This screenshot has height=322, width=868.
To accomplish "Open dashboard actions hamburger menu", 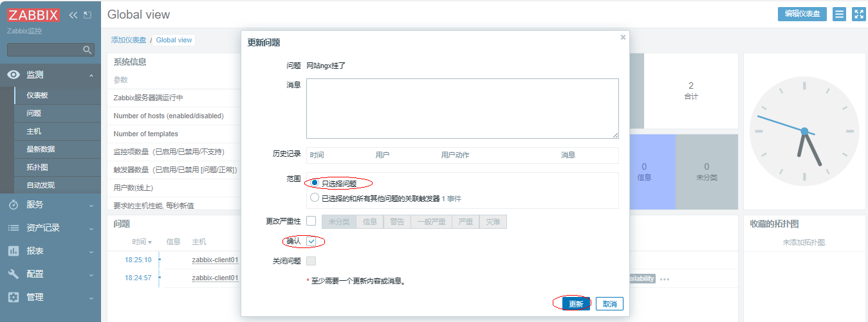I will point(839,14).
